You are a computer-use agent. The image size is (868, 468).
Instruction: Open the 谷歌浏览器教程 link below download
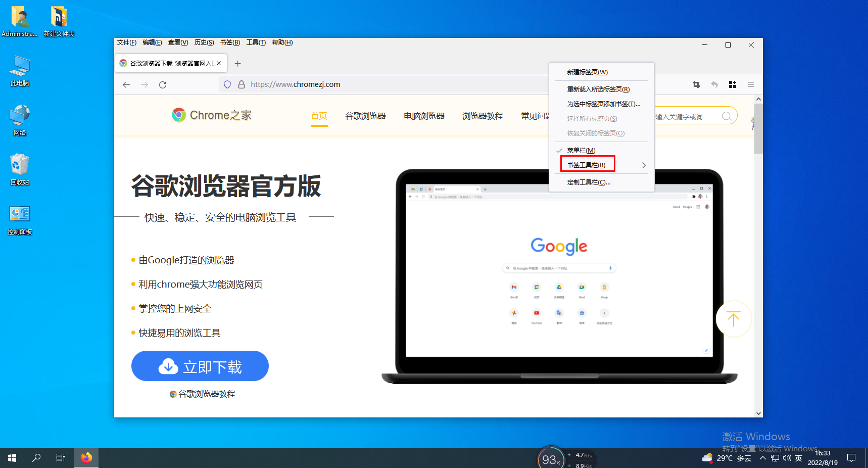pyautogui.click(x=203, y=394)
